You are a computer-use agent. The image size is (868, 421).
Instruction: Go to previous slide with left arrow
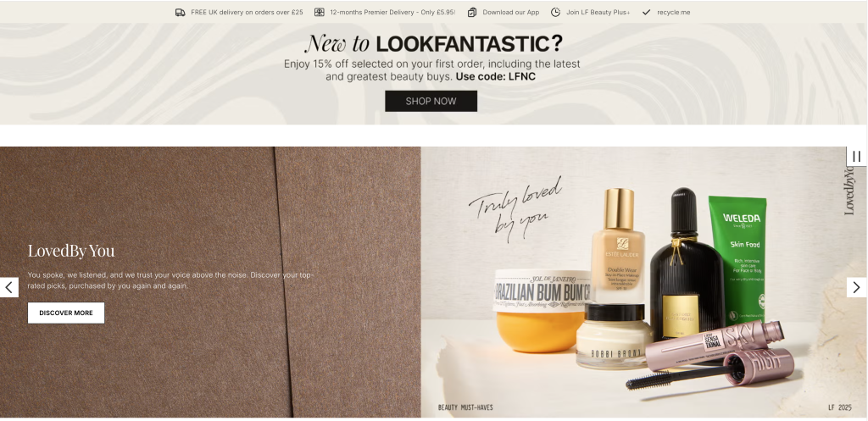pos(8,287)
